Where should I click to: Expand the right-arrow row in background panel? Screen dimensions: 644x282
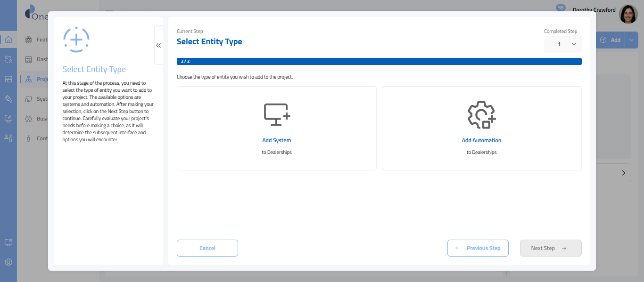pyautogui.click(x=623, y=173)
